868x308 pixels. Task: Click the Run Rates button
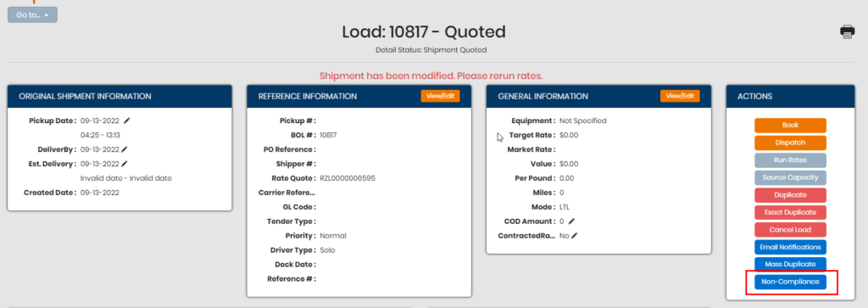tap(790, 160)
